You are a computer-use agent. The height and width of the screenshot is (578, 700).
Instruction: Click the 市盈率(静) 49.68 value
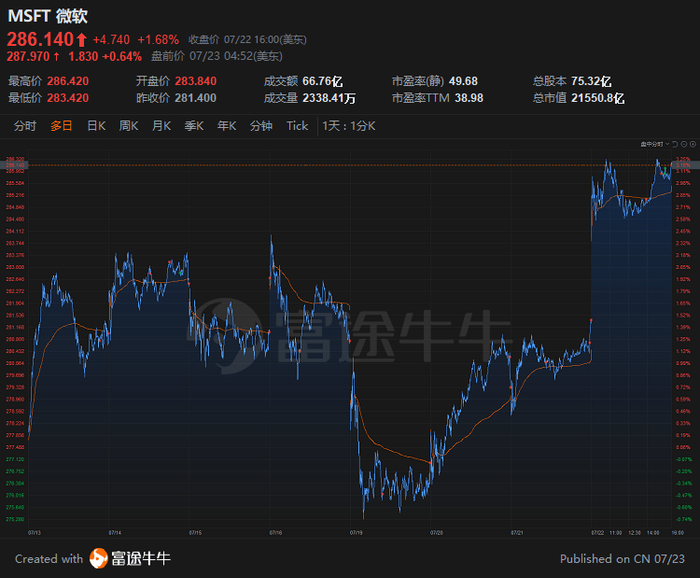[463, 81]
